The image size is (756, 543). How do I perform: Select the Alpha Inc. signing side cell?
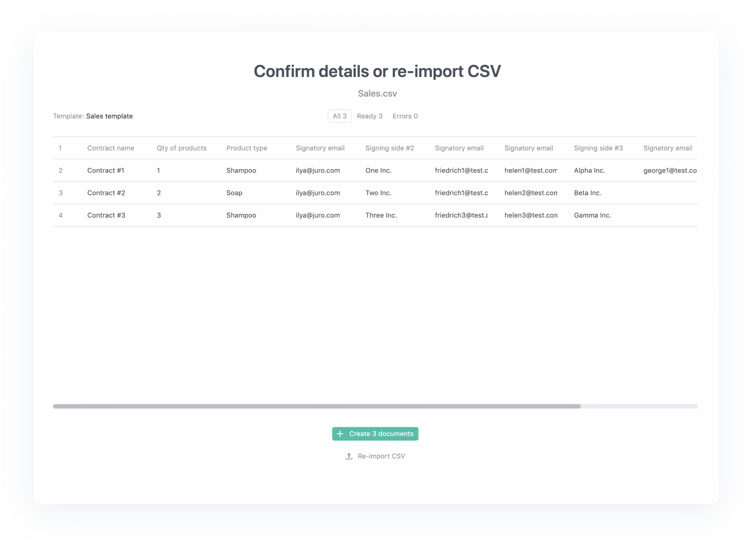[589, 170]
